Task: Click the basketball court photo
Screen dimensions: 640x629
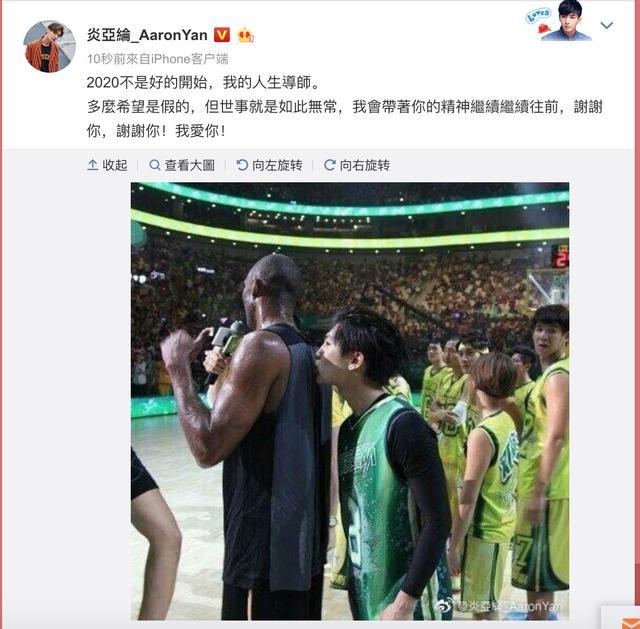Action: (x=350, y=401)
